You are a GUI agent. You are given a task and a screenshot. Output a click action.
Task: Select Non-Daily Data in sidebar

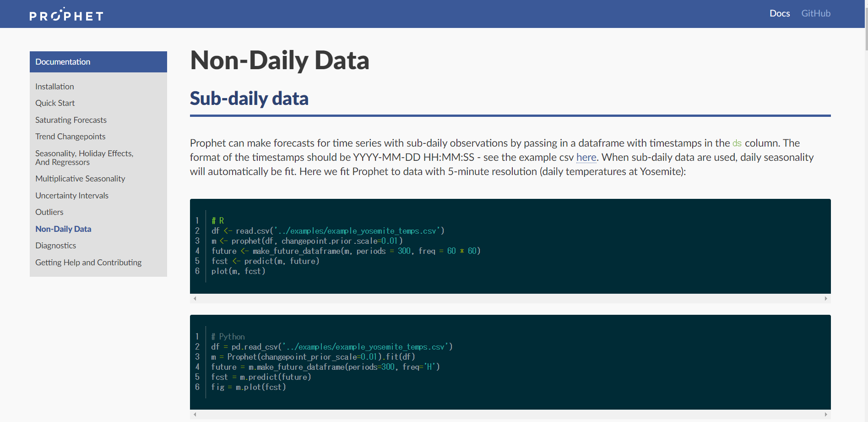pyautogui.click(x=63, y=229)
